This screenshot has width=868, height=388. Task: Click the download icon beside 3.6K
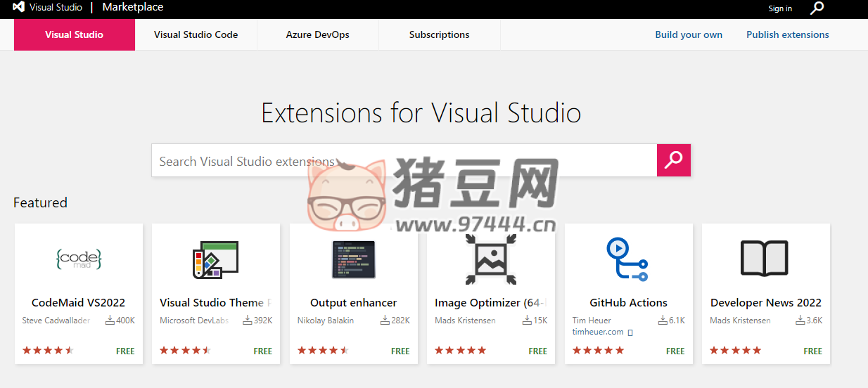pos(800,321)
